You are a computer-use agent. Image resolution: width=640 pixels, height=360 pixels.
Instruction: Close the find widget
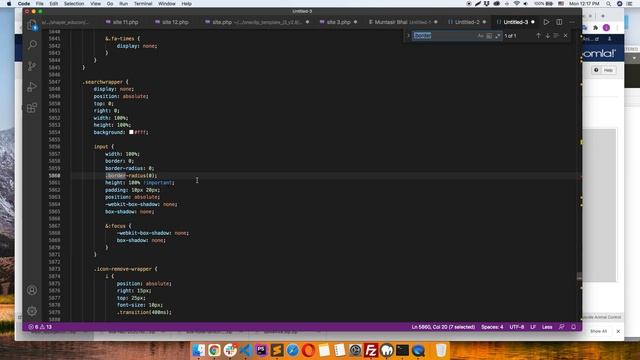click(565, 36)
